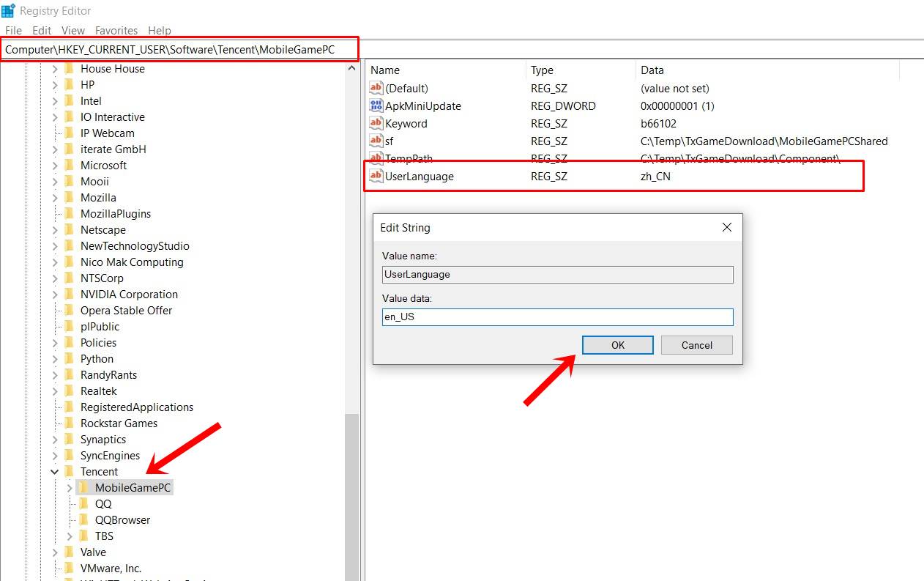Click the QQ folder icon
The width and height of the screenshot is (924, 581).
tap(84, 503)
